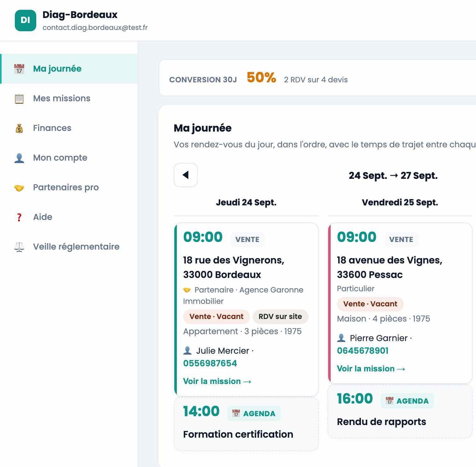The height and width of the screenshot is (467, 476).
Task: Go to Partenaires pro
Action: point(69,187)
